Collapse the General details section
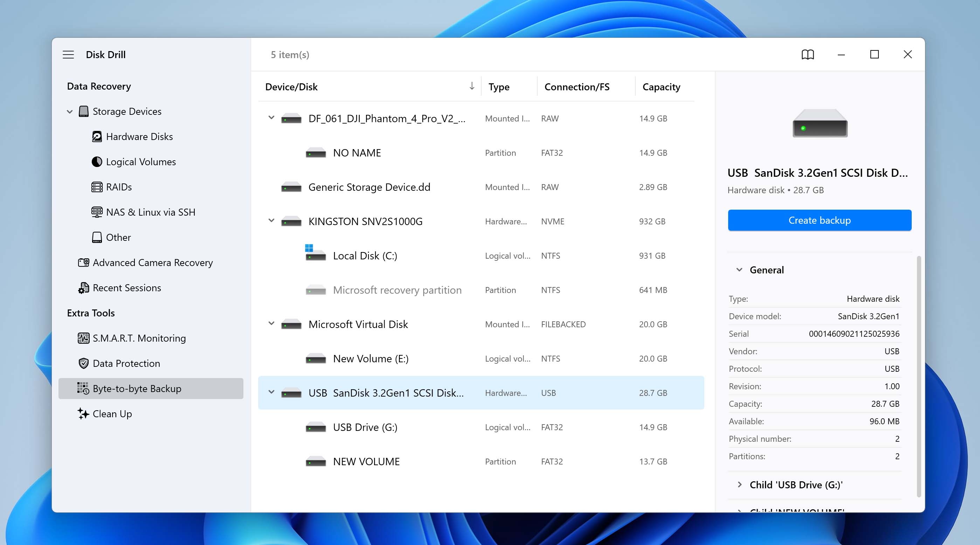This screenshot has width=980, height=545. (x=739, y=270)
